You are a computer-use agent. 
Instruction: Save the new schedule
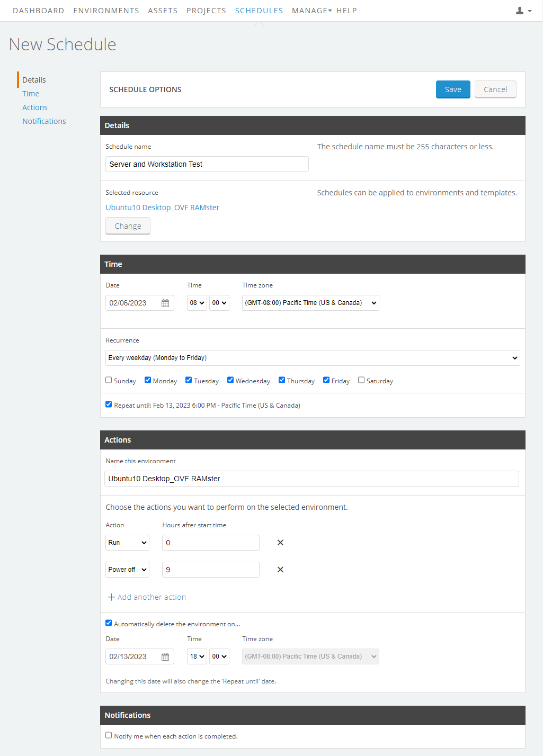point(452,89)
